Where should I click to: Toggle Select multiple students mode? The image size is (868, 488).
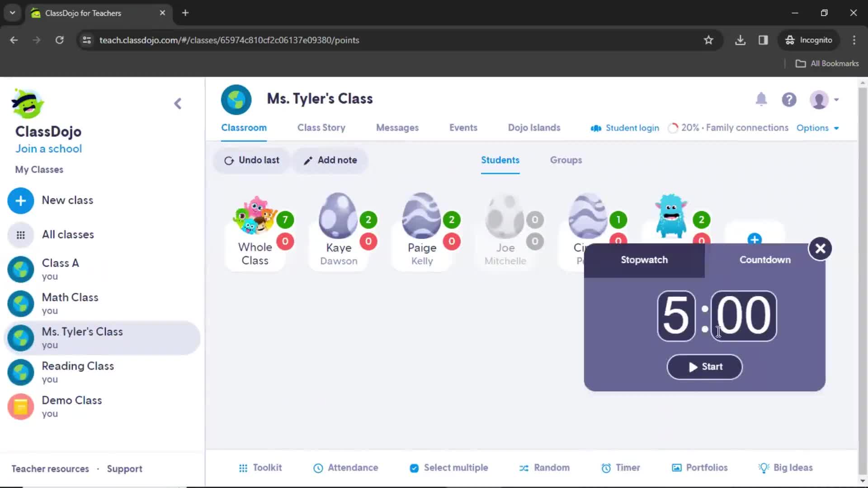[449, 468]
